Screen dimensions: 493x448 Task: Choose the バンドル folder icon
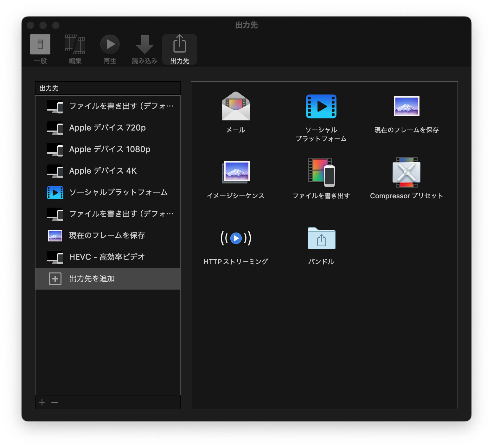[x=321, y=238]
